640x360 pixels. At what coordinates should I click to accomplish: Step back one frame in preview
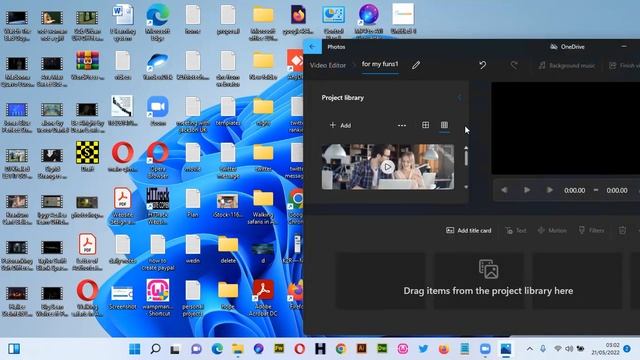(x=504, y=190)
